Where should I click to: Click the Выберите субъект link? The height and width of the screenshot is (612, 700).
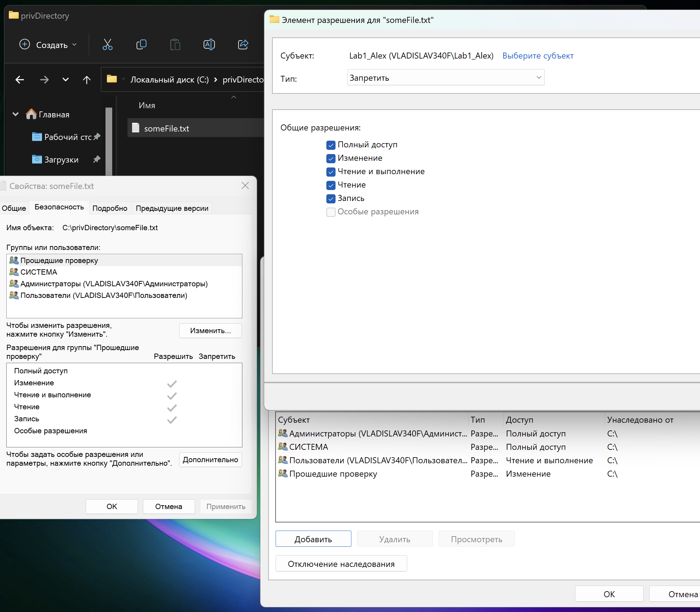(538, 56)
